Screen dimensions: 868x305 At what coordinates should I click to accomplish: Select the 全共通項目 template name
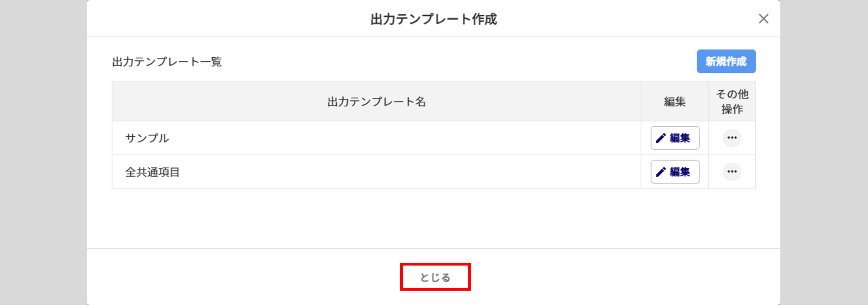(x=152, y=172)
